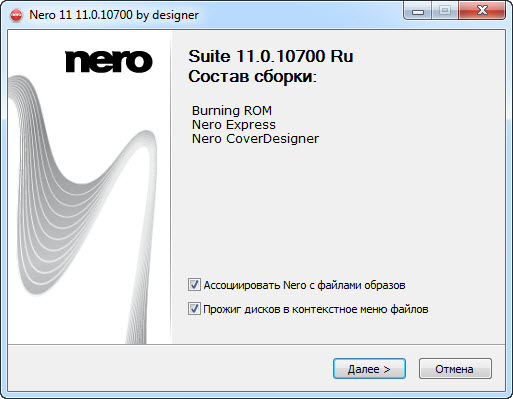513x399 pixels.
Task: Uncheck Ассоциировать Nero с файлами образов
Action: [x=194, y=285]
